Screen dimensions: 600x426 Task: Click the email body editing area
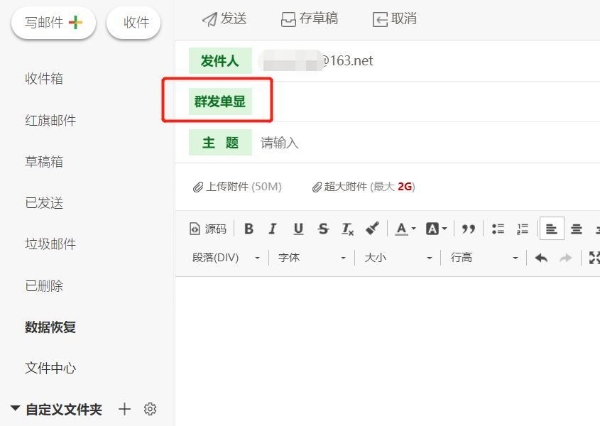[x=388, y=351]
